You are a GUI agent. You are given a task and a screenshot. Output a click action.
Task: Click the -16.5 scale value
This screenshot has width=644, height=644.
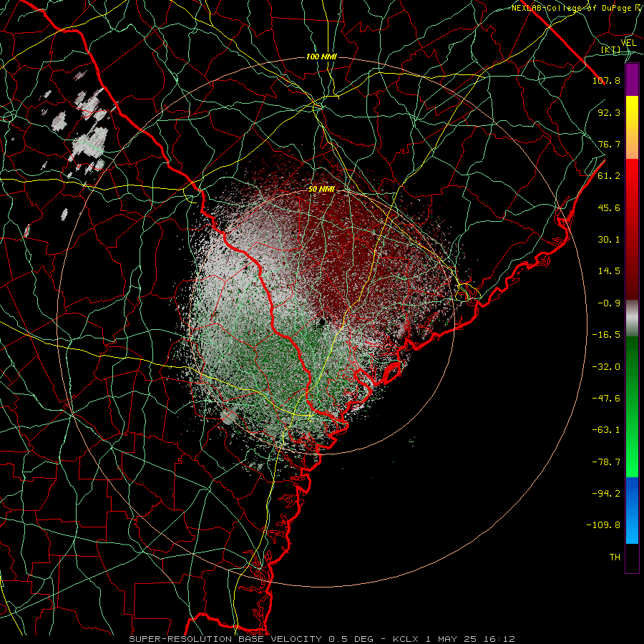pyautogui.click(x=606, y=335)
